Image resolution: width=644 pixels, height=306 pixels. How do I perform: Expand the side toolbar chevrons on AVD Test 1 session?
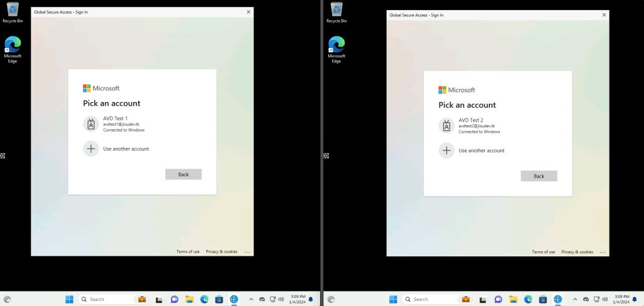pyautogui.click(x=3, y=156)
